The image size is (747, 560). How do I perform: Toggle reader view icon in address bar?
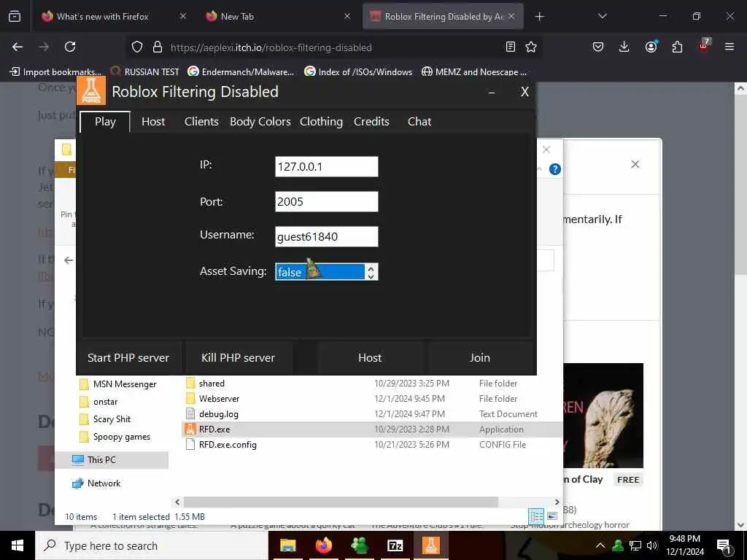[510, 47]
